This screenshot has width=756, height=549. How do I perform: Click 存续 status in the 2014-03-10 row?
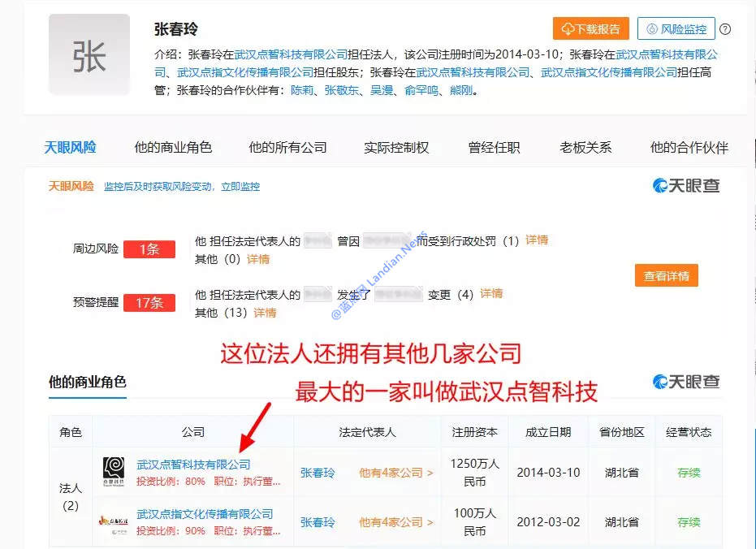[x=689, y=473]
